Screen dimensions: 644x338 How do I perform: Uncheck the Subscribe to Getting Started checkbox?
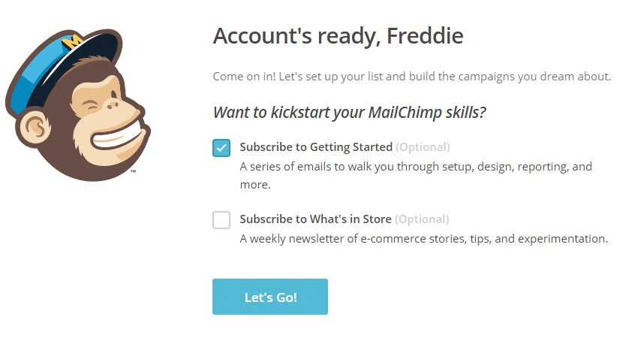click(221, 147)
